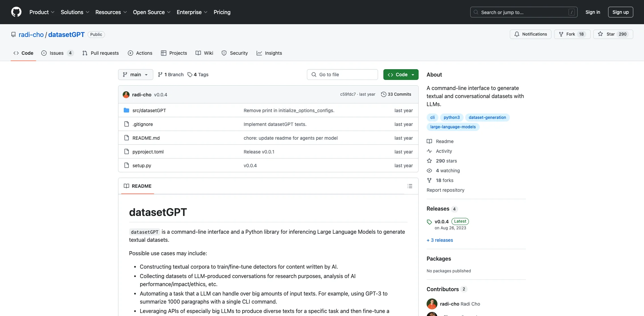Expand the Product menu

pyautogui.click(x=42, y=12)
